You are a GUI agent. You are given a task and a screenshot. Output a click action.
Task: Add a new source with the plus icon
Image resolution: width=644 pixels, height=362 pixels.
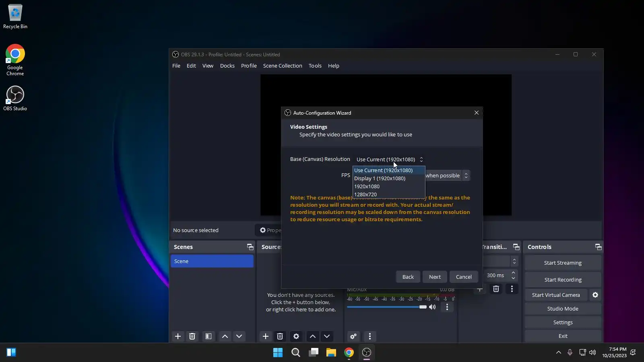(266, 336)
